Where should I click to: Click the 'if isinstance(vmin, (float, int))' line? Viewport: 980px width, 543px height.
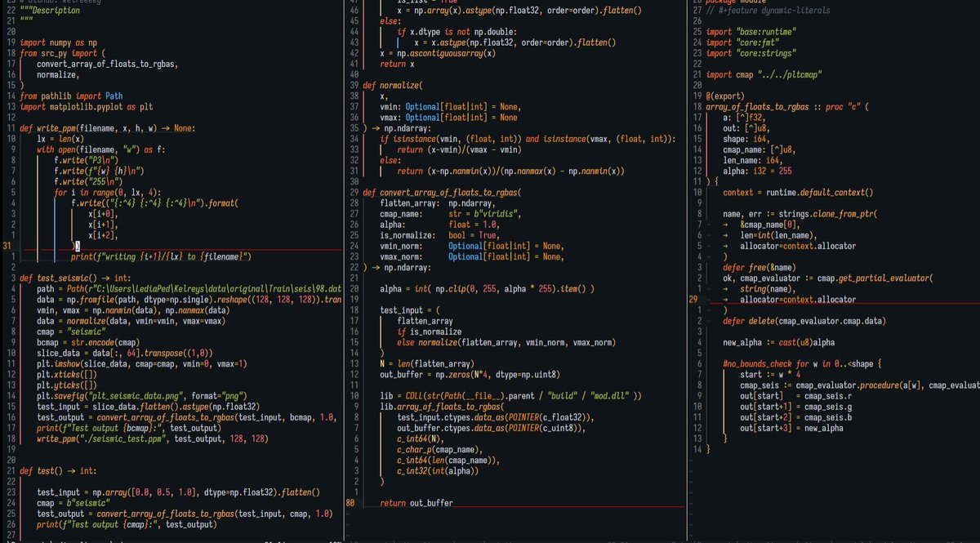pos(528,139)
